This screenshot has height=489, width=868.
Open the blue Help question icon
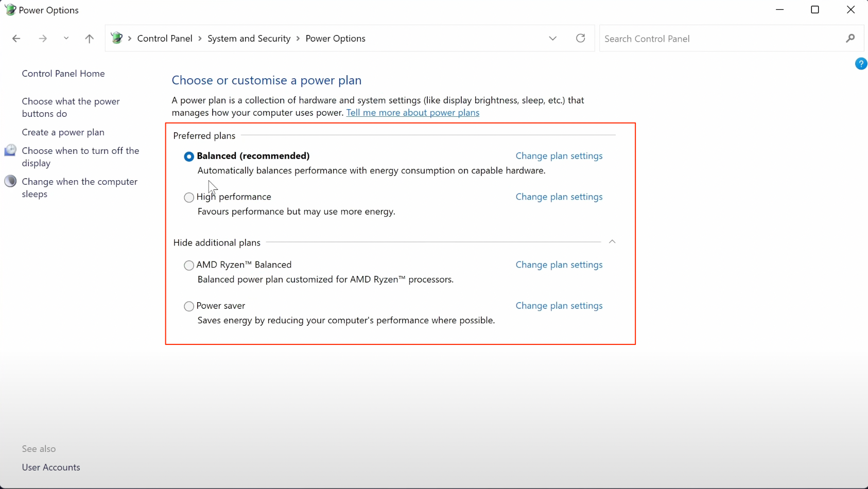coord(861,64)
